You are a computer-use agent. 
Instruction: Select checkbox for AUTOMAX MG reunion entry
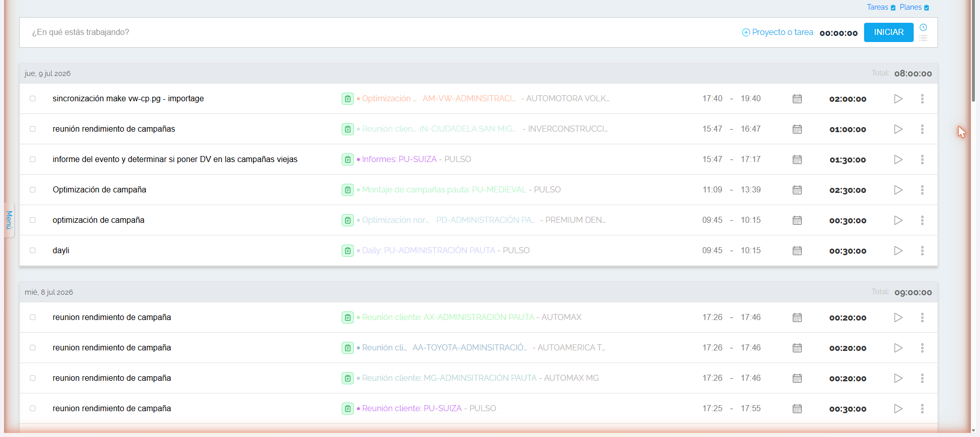(32, 378)
